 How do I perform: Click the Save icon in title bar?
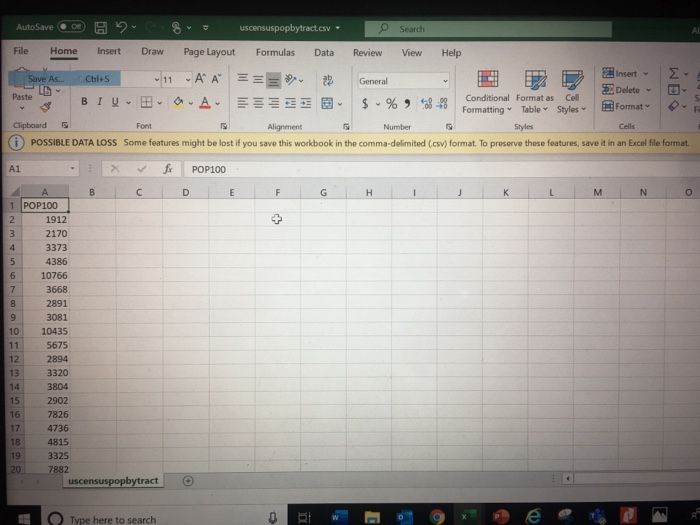101,28
